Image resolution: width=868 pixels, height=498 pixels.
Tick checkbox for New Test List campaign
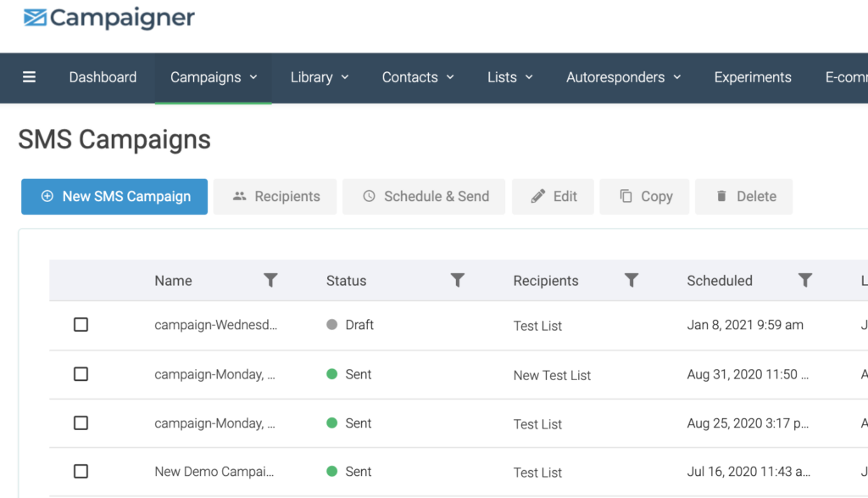coord(81,374)
